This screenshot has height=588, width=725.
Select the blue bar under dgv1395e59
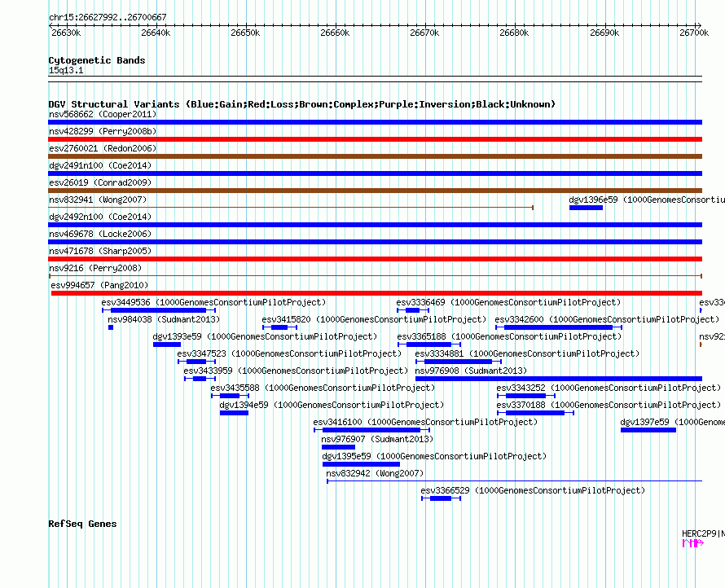point(361,464)
